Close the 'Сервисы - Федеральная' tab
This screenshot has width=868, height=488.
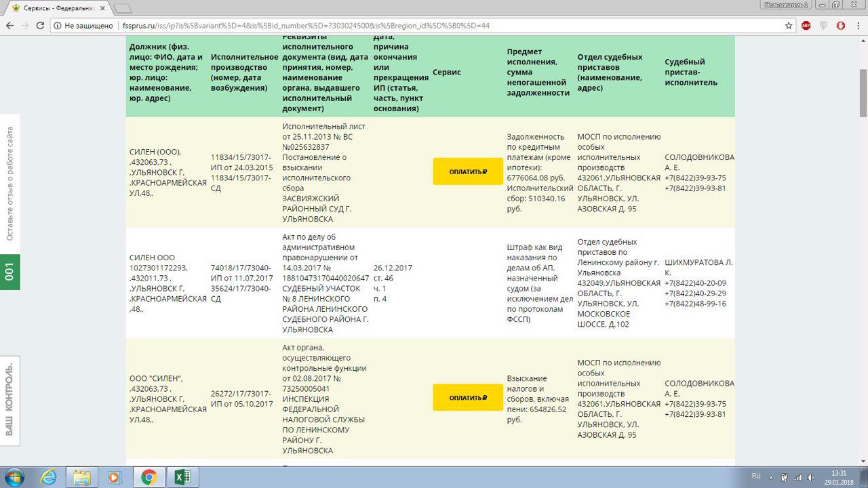(101, 9)
